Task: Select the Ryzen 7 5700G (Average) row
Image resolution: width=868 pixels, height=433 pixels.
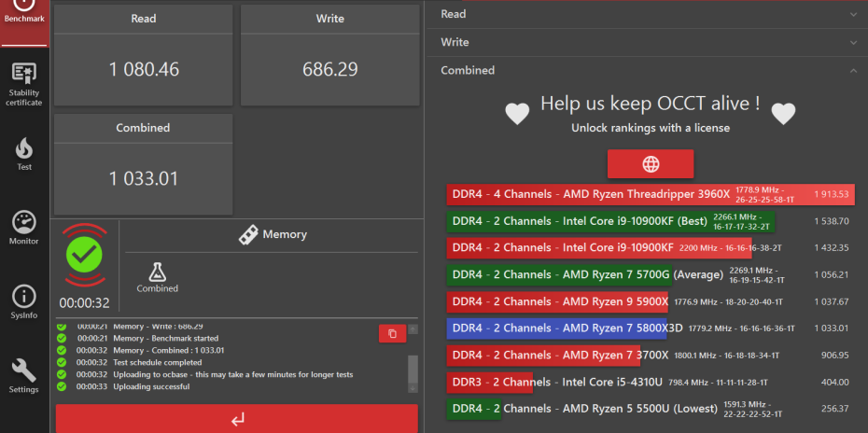Action: tap(651, 274)
